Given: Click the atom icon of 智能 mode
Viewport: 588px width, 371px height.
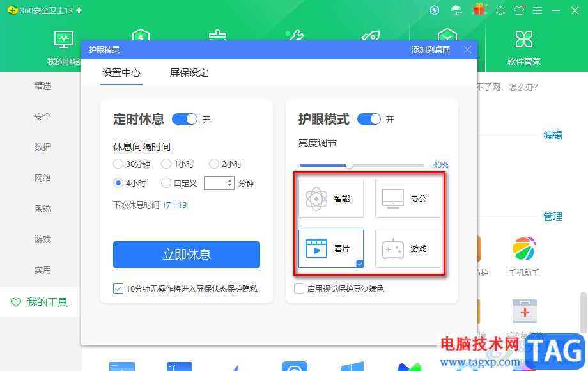Looking at the screenshot, I should pos(316,199).
